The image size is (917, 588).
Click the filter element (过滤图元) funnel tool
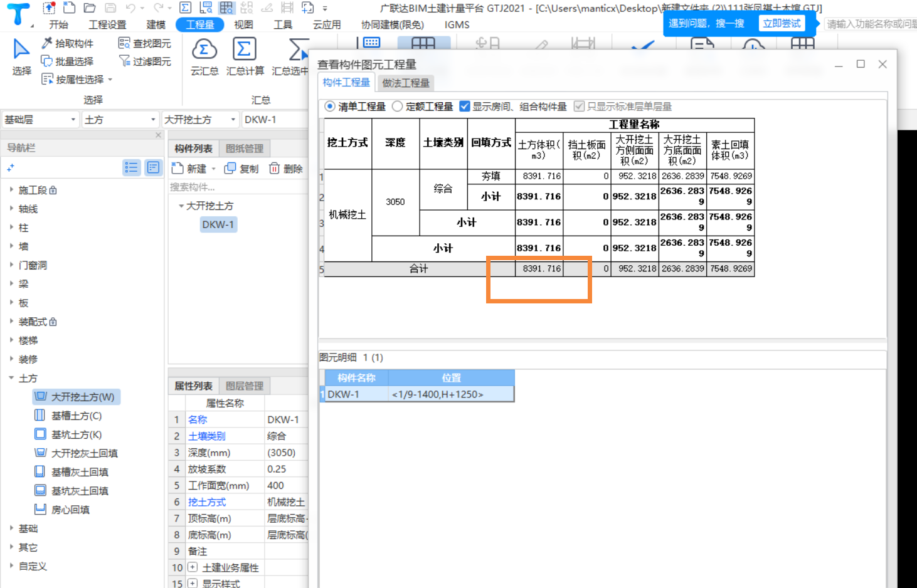coord(145,61)
